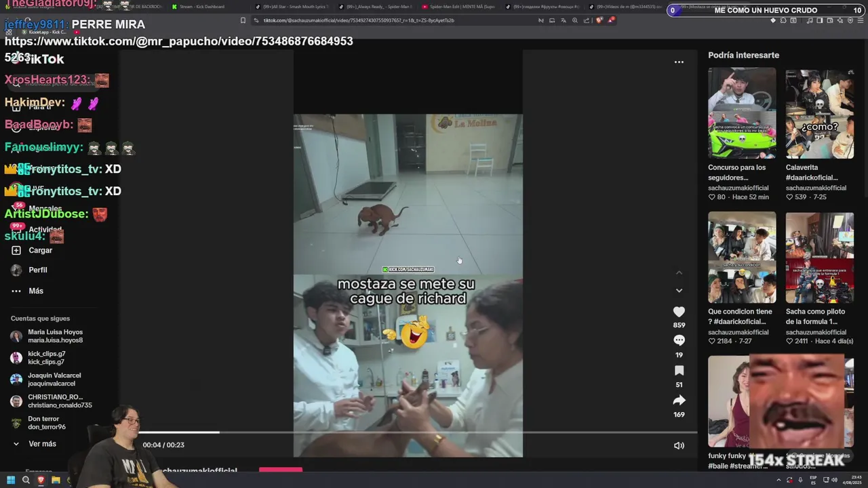868x488 pixels.
Task: Open comments via the speech bubble icon
Action: (x=679, y=340)
